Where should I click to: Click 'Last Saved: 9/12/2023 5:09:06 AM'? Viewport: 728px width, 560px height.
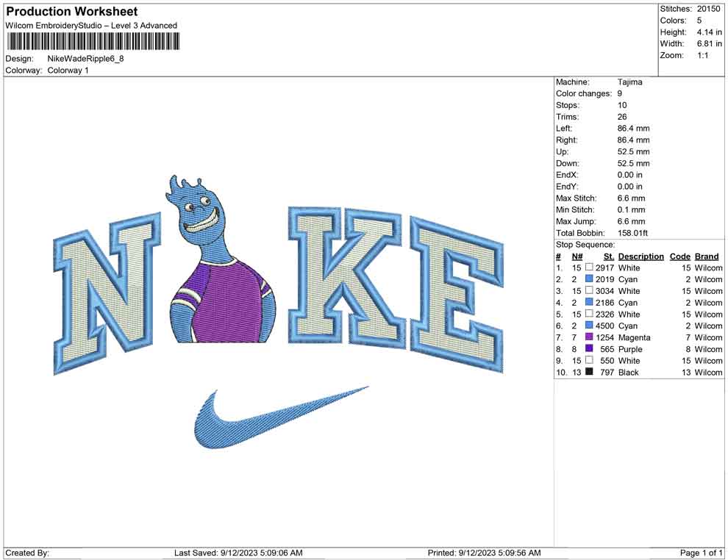point(238,553)
